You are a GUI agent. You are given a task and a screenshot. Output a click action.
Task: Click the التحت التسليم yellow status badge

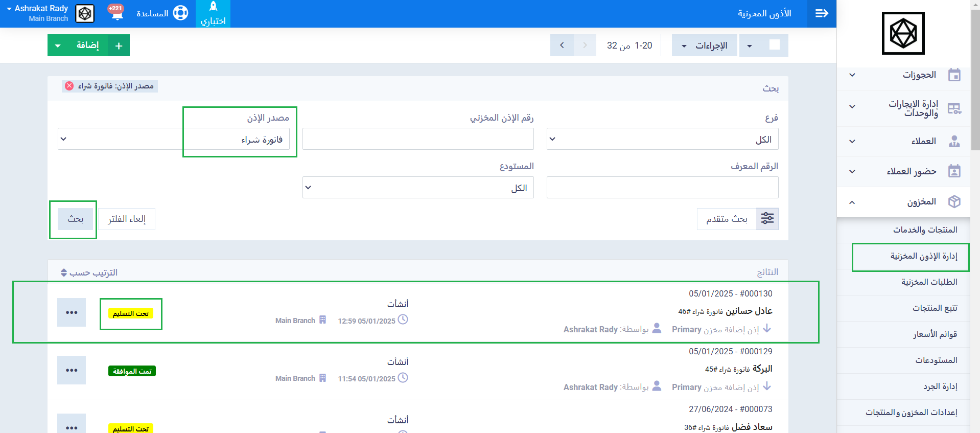(x=131, y=313)
